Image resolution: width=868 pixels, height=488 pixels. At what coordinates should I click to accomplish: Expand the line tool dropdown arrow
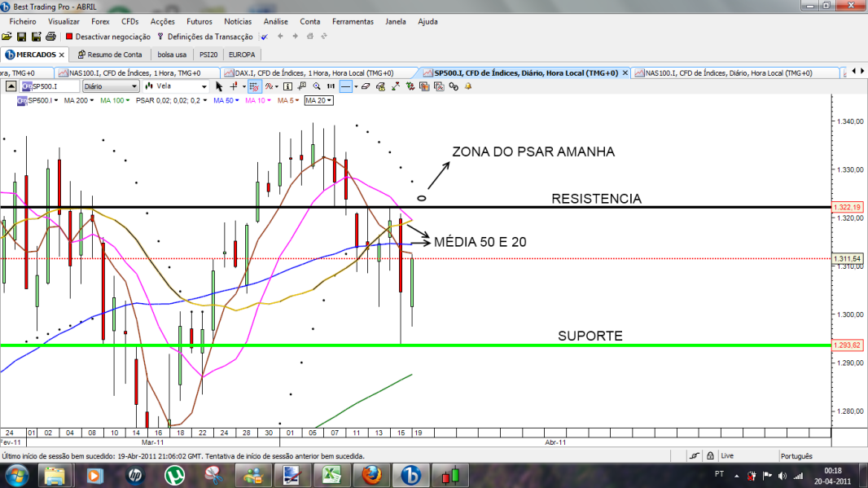356,86
